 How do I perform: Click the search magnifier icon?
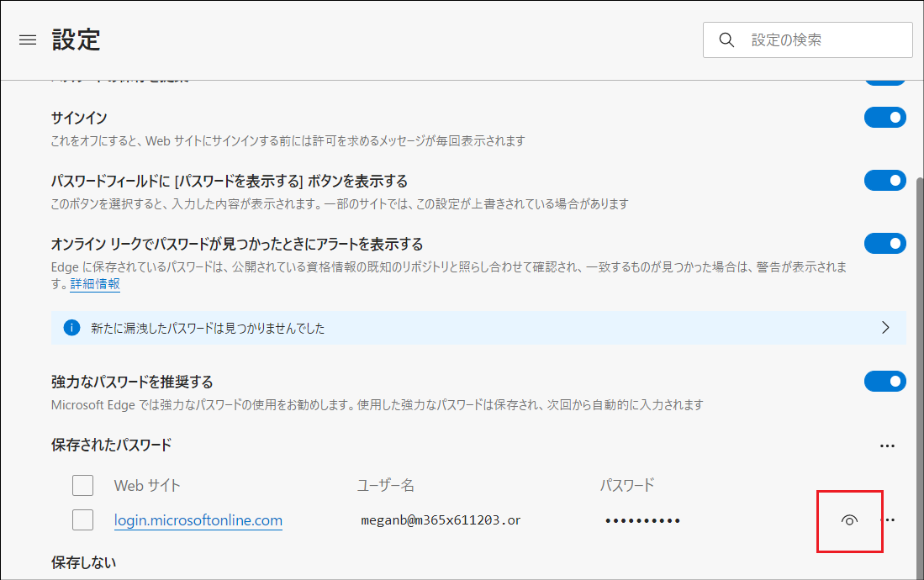[x=726, y=40]
